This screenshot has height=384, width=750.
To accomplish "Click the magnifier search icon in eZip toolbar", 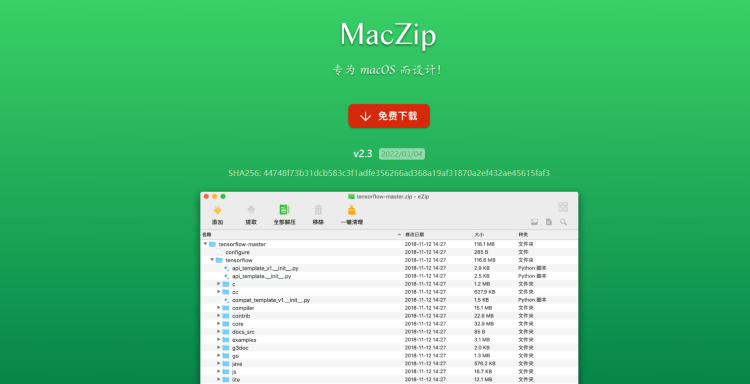I will coord(563,222).
